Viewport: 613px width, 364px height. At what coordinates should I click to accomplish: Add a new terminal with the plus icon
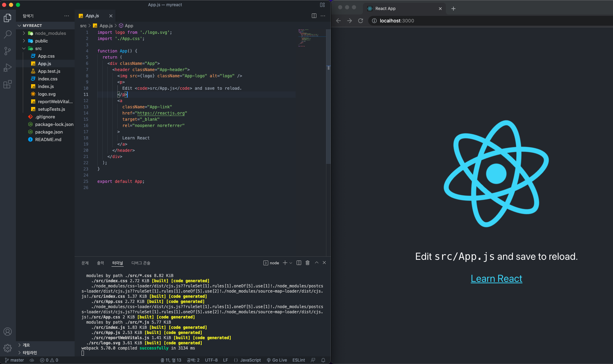click(x=285, y=263)
